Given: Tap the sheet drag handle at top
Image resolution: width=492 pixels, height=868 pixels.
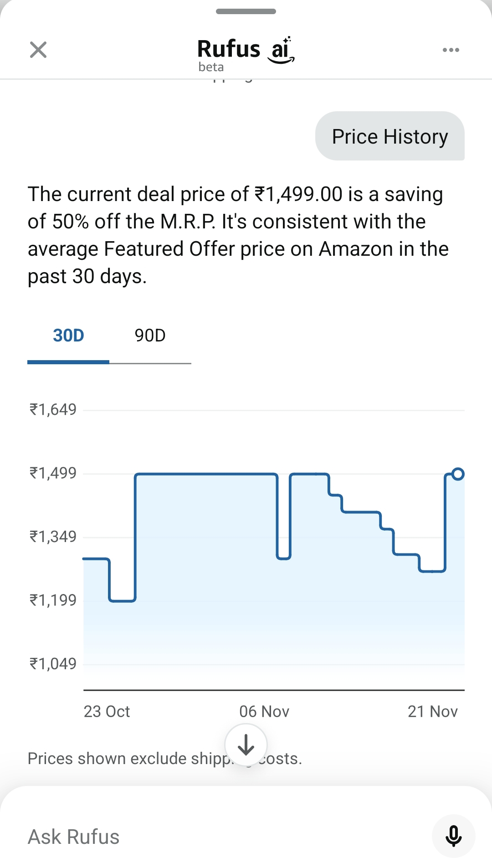Looking at the screenshot, I should (246, 11).
